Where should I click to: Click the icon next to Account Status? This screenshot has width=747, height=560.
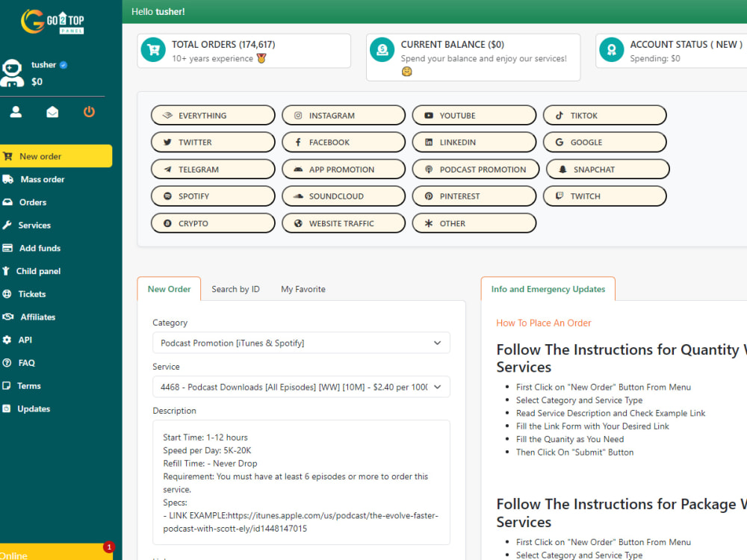613,49
